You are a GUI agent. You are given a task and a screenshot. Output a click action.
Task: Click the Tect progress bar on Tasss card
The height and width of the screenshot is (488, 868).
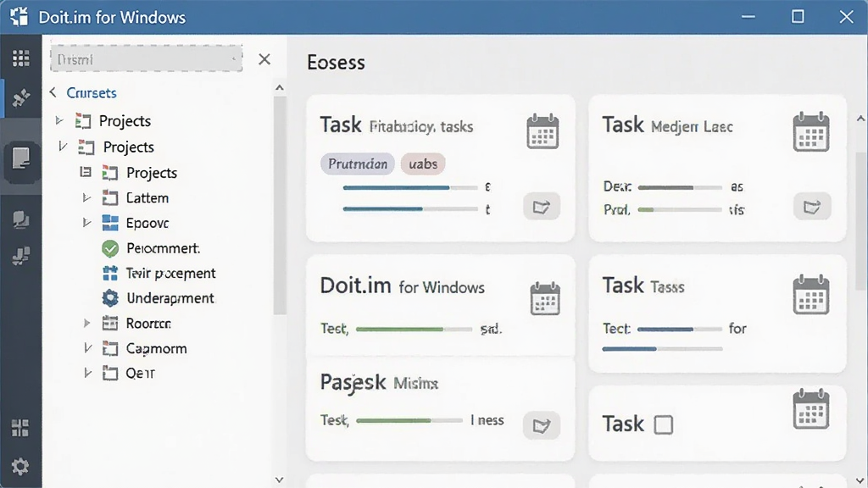coord(680,330)
